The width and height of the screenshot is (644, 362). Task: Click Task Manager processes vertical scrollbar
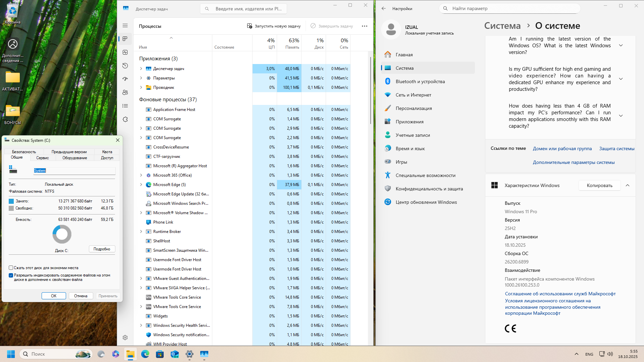click(x=370, y=90)
